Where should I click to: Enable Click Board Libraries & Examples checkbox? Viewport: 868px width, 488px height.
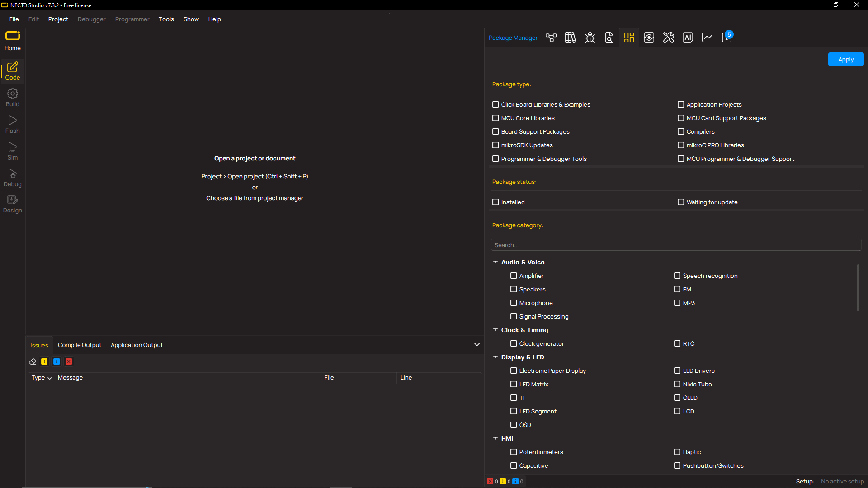(495, 104)
